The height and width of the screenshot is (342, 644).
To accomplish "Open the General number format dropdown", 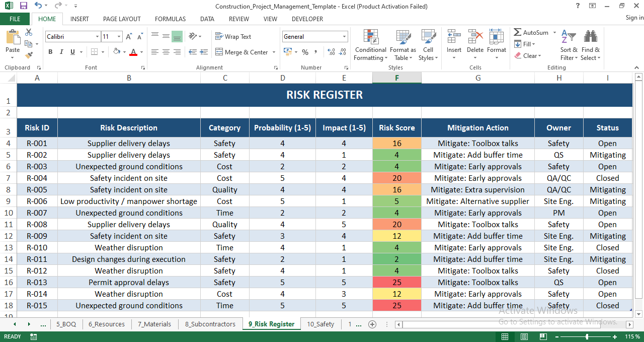I will tap(344, 37).
